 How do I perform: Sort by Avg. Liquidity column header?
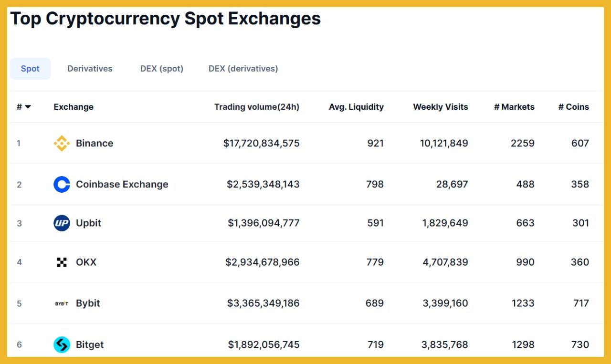tap(356, 107)
